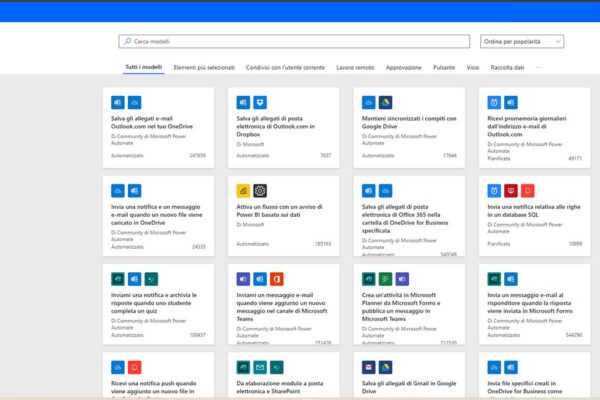Click OneDrive icon on Invia una notifica e-mail card

pos(117,191)
